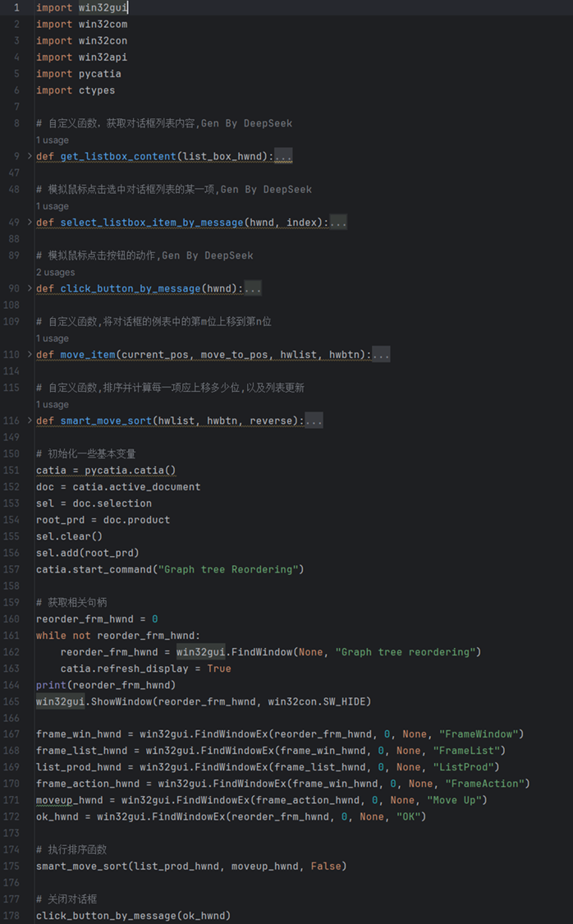Click the ellipsis after smart_move_sort(hwlist, hwbtn, reverse):
Image resolution: width=573 pixels, height=924 pixels.
pos(314,421)
